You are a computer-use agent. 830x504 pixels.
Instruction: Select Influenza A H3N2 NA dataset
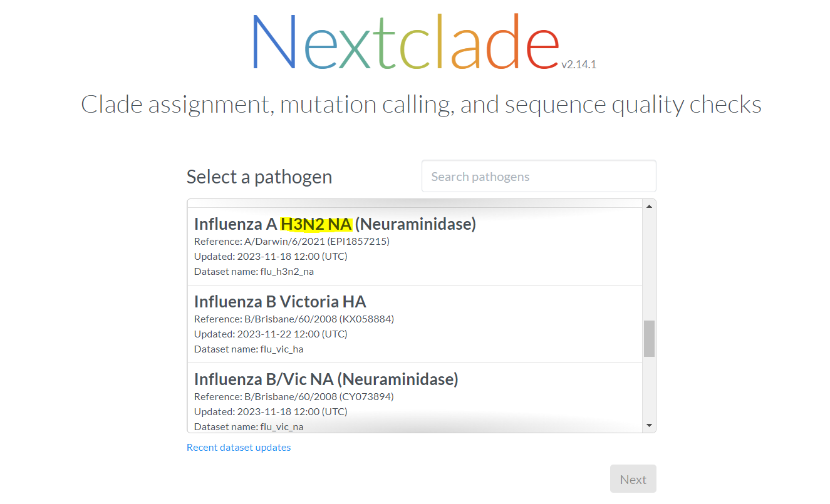[415, 247]
